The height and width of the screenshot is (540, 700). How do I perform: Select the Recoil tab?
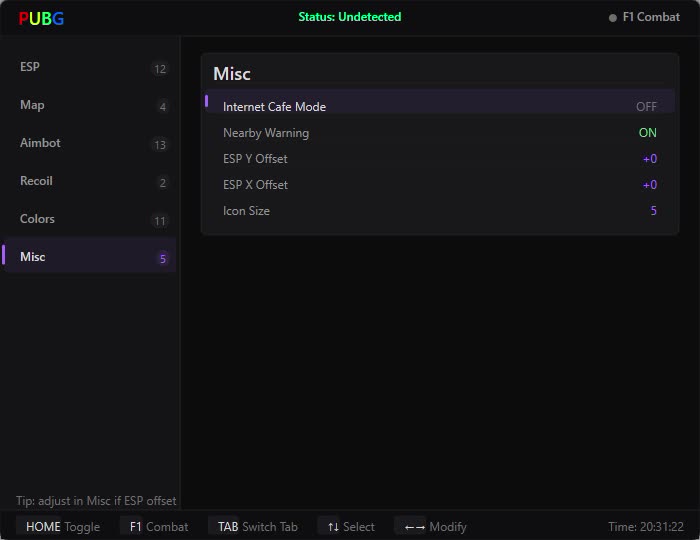click(89, 181)
